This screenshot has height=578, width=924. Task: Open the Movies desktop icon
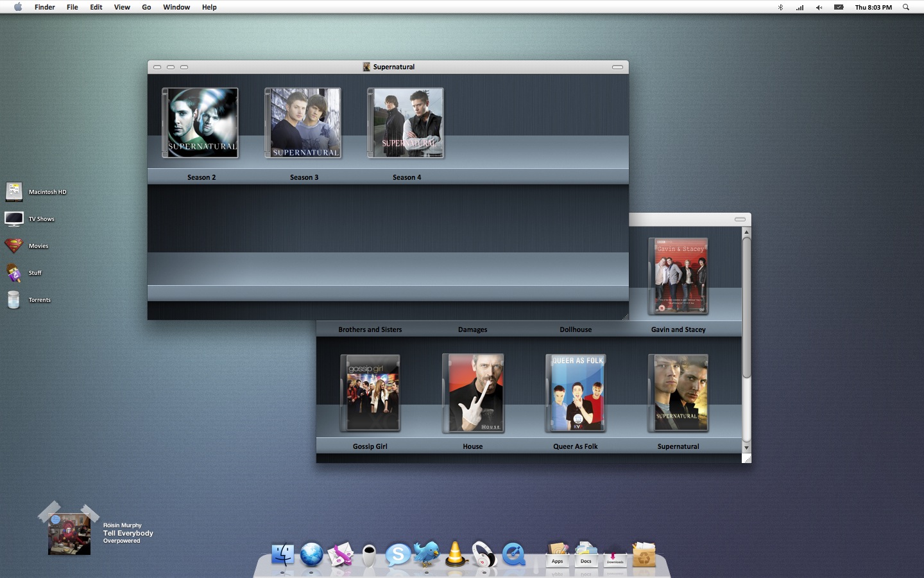pyautogui.click(x=14, y=245)
